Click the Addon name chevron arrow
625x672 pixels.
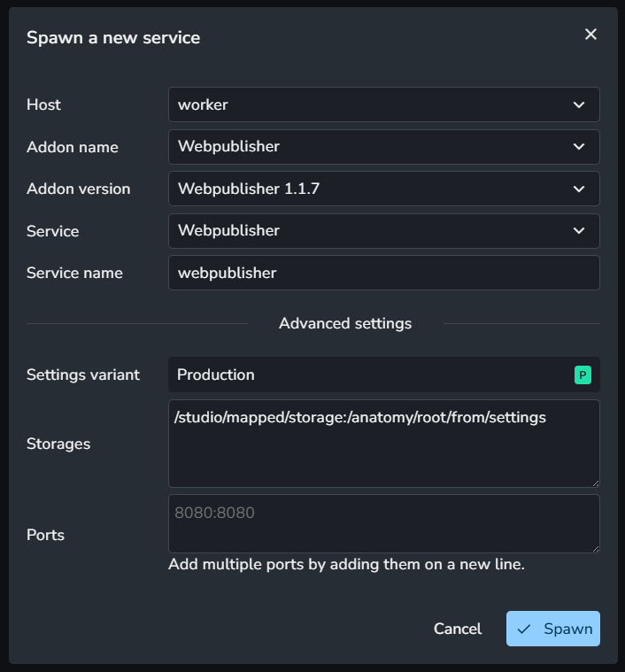point(579,147)
